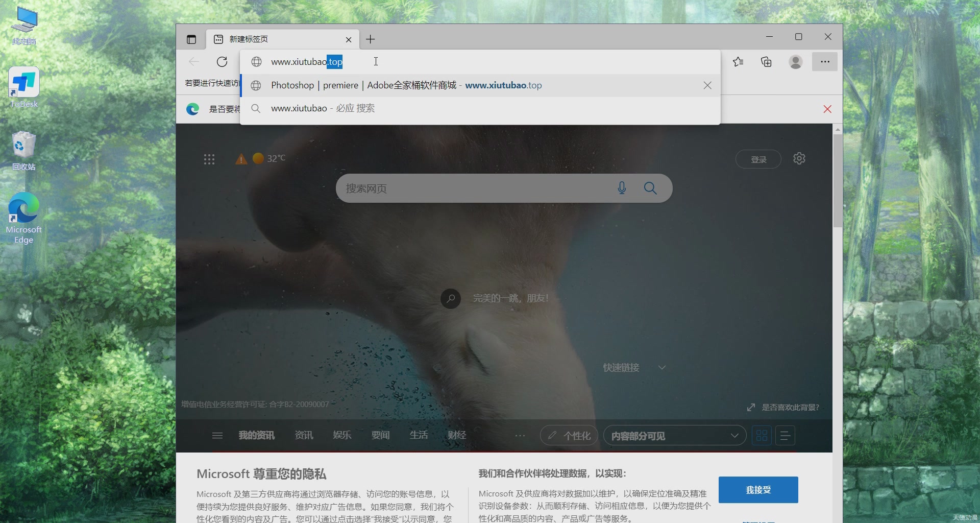Dismiss the notification bar with red X
Screen dimensions: 980x523
click(827, 109)
